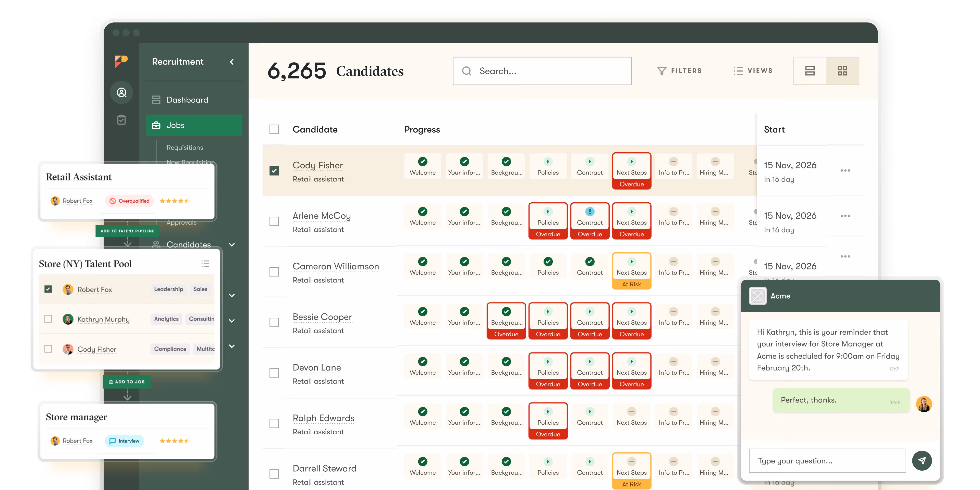Click Interview badge on Store manager card
Screen dimensions: 980x490
124,441
